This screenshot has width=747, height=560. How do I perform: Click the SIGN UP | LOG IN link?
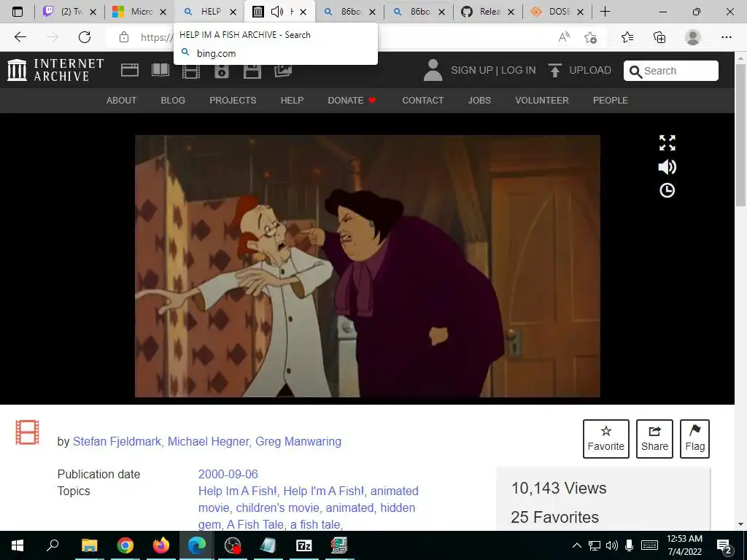[x=494, y=71]
